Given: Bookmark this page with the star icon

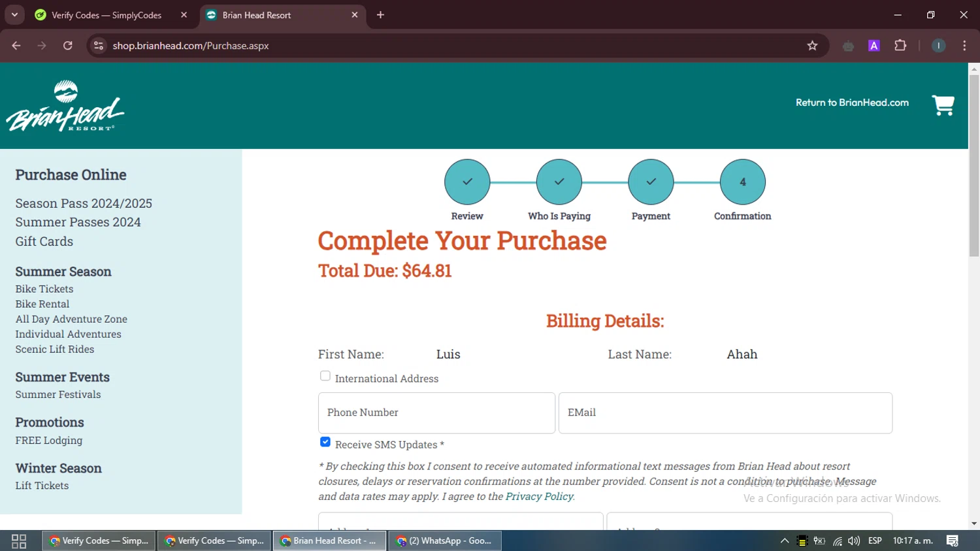Looking at the screenshot, I should [812, 46].
